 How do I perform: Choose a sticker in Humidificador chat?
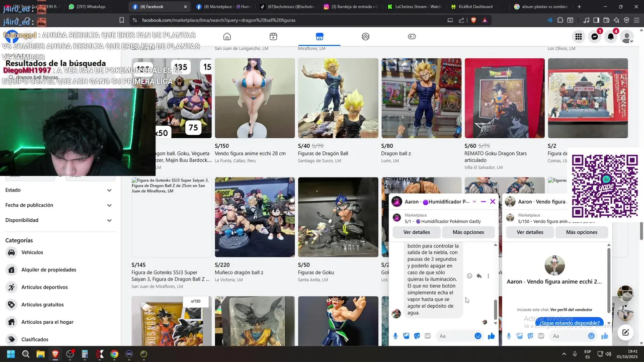coord(417,336)
